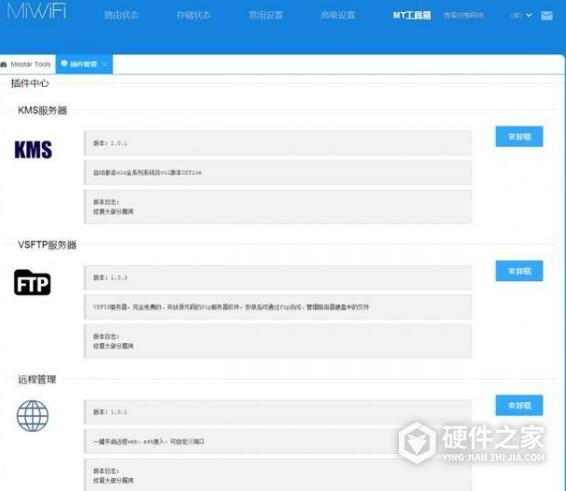Click the home icon on Misstar Tools tab

(x=4, y=64)
